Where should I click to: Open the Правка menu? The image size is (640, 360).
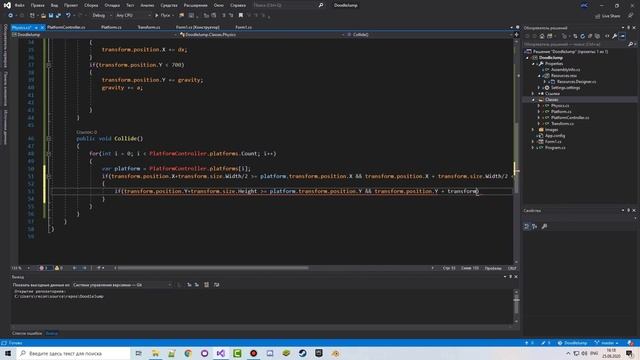point(38,5)
